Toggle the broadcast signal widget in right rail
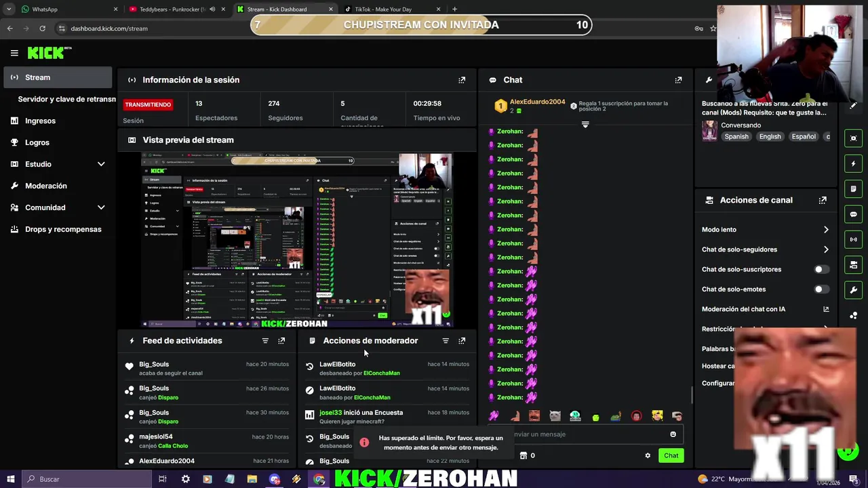Viewport: 868px width, 488px height. (x=853, y=239)
